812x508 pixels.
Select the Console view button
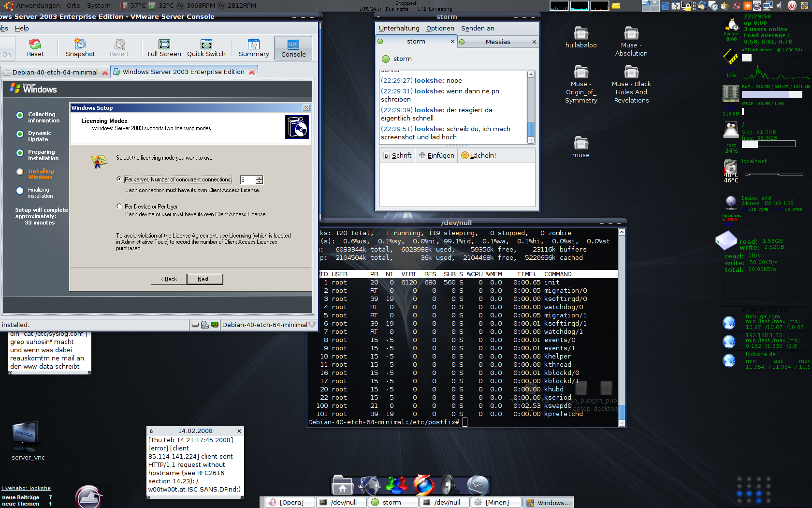coord(293,48)
